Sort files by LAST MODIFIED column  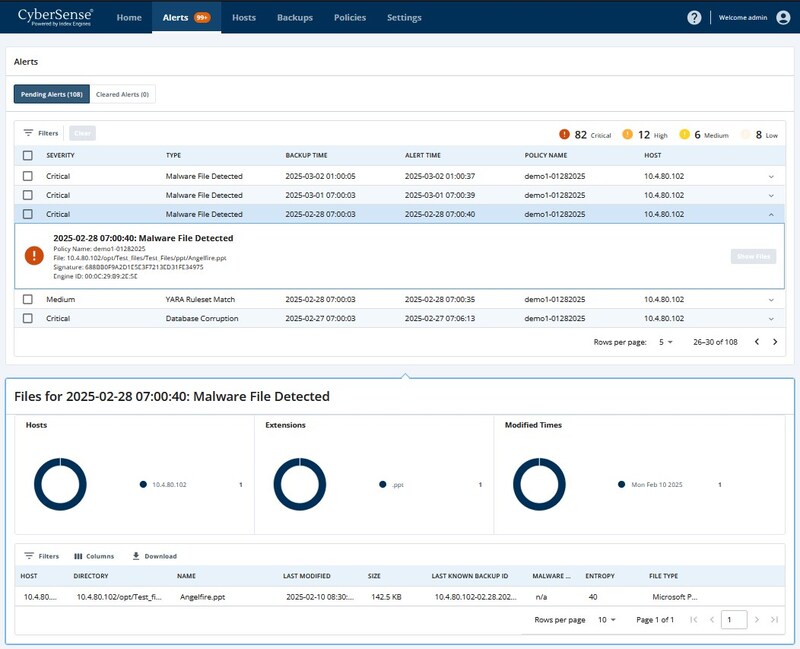coord(307,576)
